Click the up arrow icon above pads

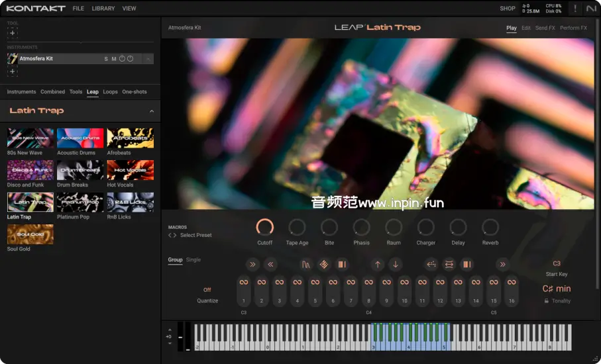[378, 265]
